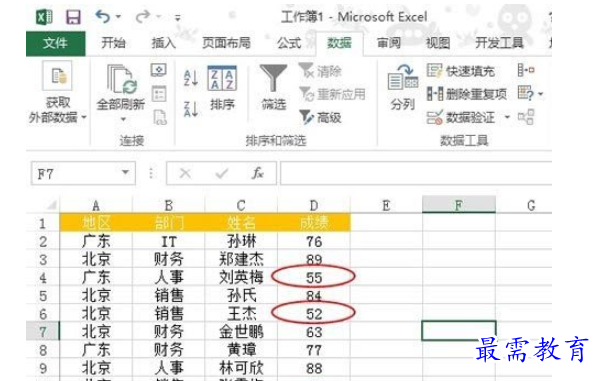The height and width of the screenshot is (381, 597).
Task: Click 快速填充 flash fill
Action: pyautogui.click(x=461, y=71)
